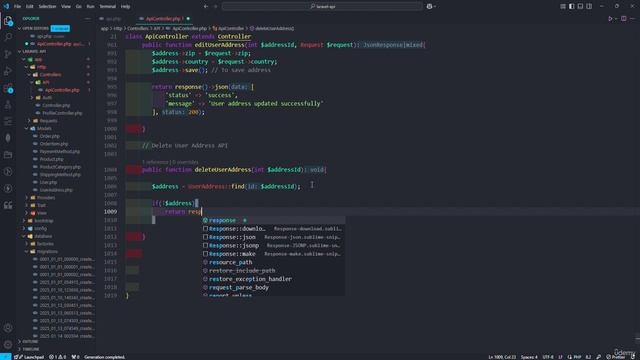Go to line via Ln 1009 status item
This screenshot has width=640, height=360.
(502, 357)
